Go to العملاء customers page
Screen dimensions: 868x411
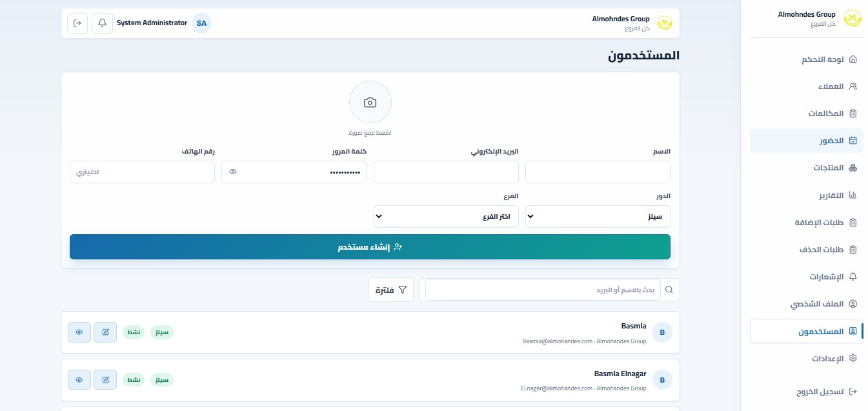pos(807,86)
